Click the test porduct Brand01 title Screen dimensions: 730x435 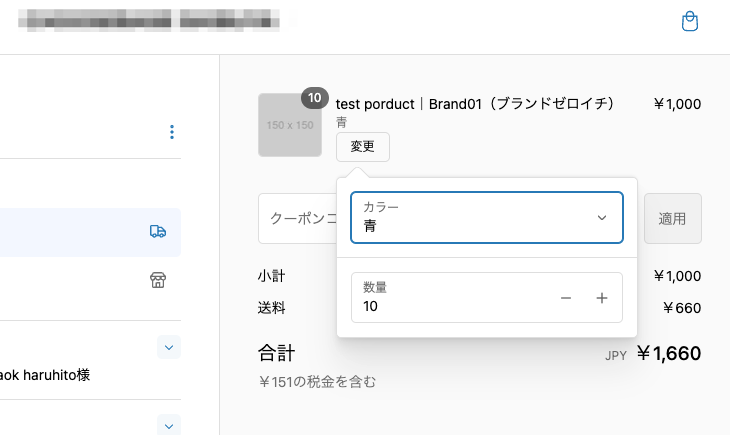pos(474,104)
